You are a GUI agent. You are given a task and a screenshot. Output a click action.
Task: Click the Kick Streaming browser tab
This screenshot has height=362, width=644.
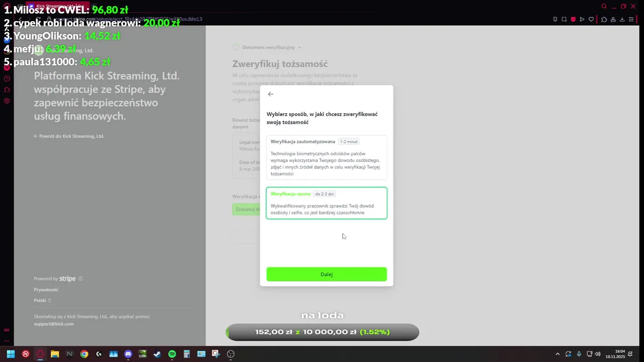pos(59,7)
